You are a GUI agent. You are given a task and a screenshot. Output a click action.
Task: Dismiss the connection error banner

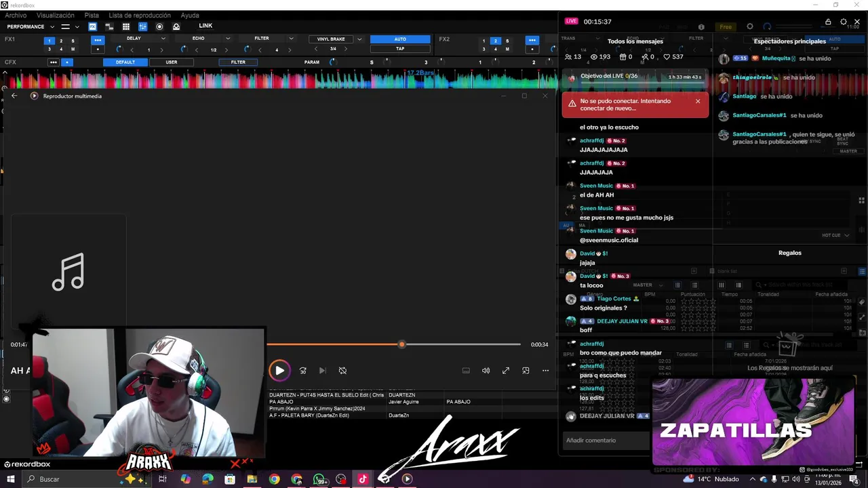pyautogui.click(x=698, y=101)
